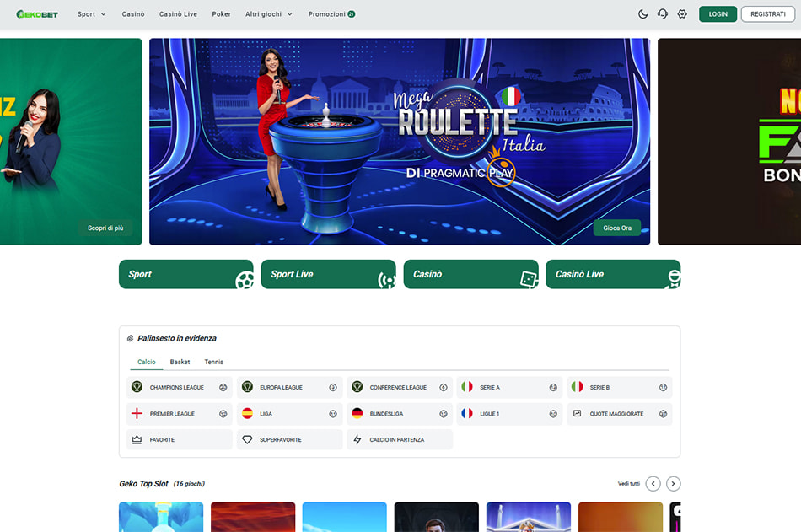Select the Calcio tab
This screenshot has width=801, height=532.
pyautogui.click(x=146, y=362)
